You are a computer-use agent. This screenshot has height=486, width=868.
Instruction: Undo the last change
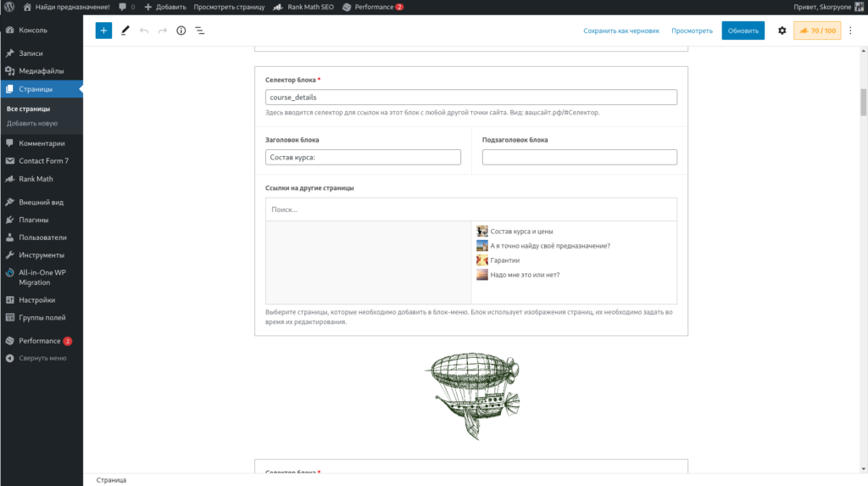(144, 31)
